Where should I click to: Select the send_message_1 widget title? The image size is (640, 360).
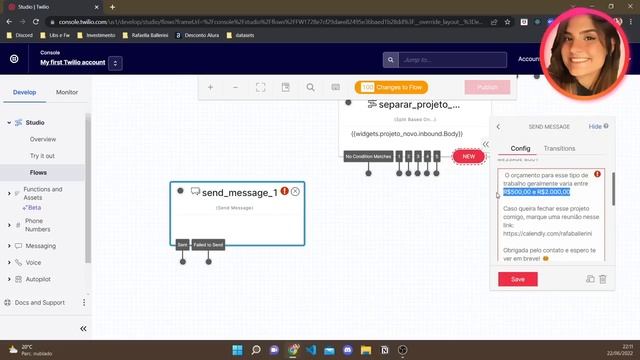(240, 193)
